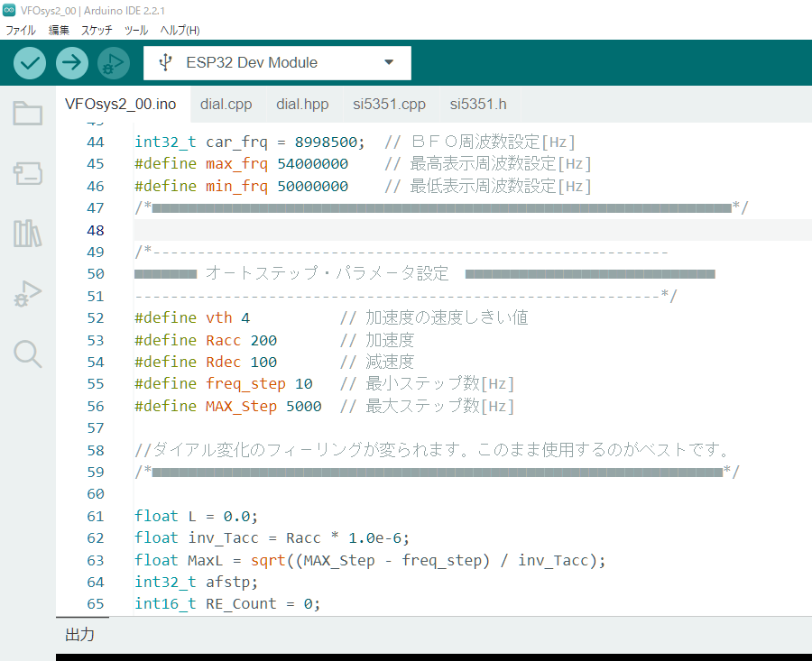Open the 編集 menu
Image resolution: width=812 pixels, height=661 pixels.
59,30
